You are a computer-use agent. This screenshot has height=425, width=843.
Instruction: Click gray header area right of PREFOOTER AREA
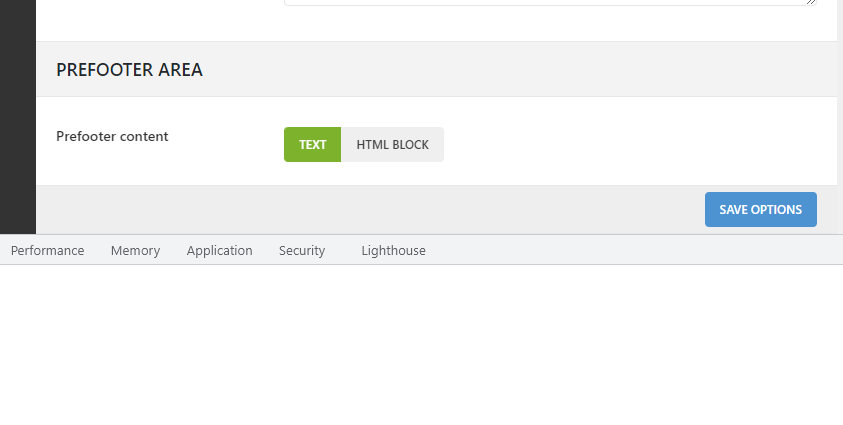pos(520,70)
